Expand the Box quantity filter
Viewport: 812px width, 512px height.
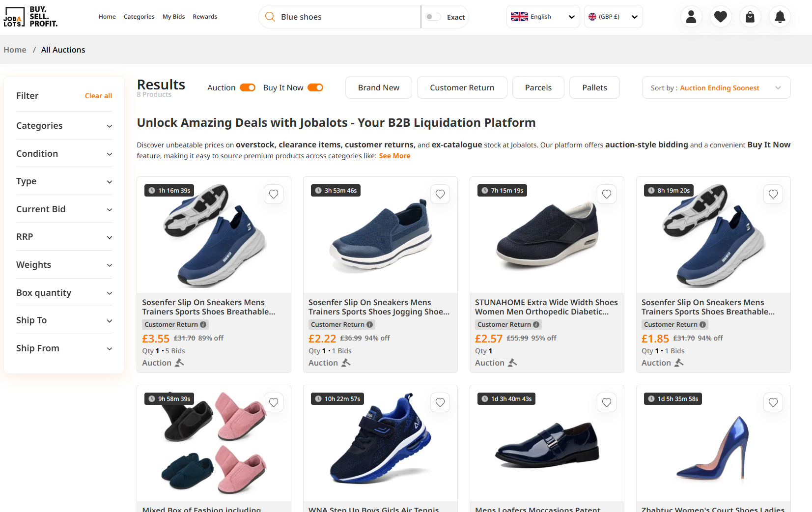click(64, 293)
